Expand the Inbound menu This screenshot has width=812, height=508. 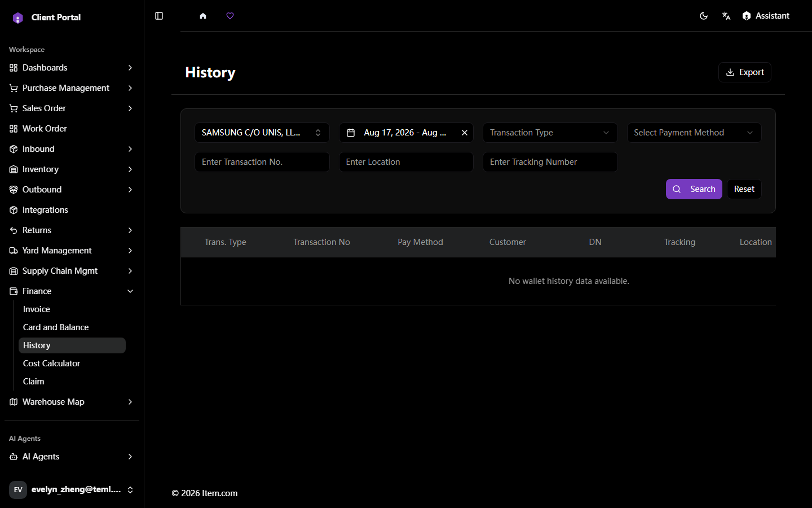tap(72, 149)
